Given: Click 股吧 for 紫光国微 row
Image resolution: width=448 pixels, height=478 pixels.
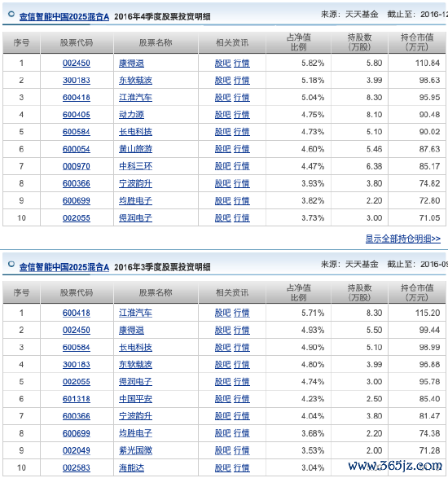Looking at the screenshot, I should [223, 450].
